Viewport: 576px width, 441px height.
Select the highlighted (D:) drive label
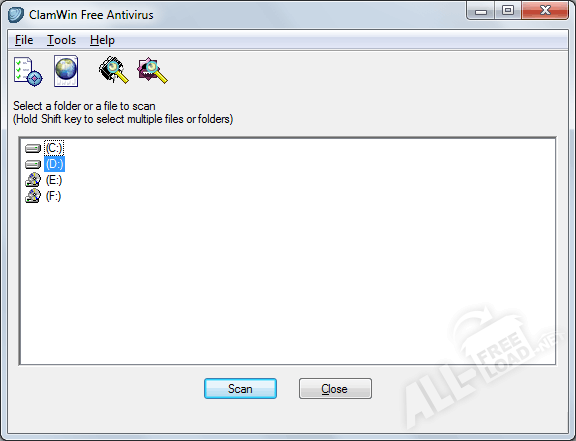[x=54, y=164]
